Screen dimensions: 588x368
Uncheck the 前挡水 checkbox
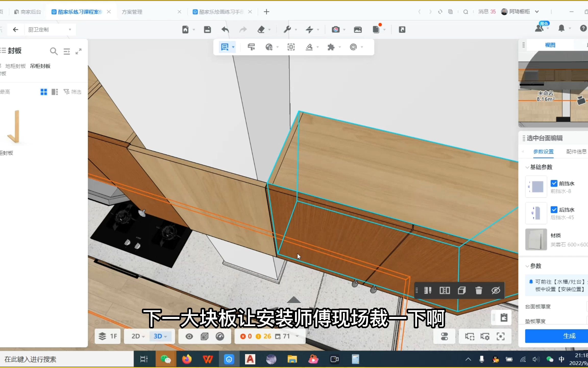click(x=554, y=183)
